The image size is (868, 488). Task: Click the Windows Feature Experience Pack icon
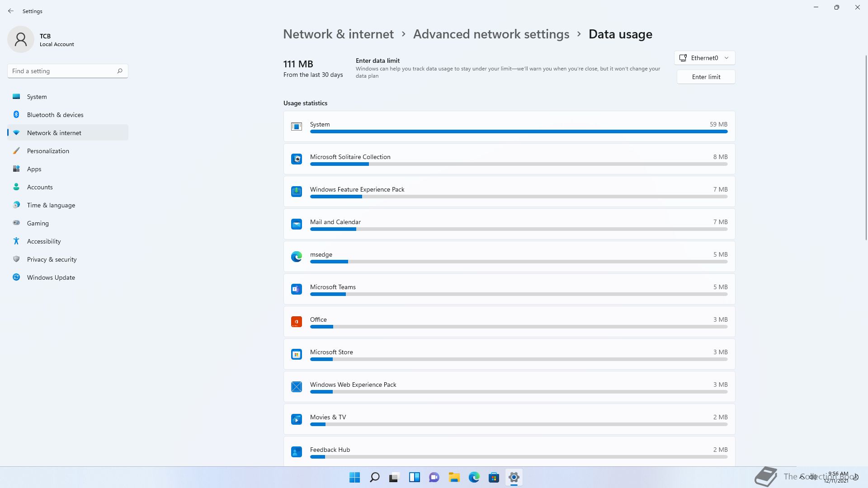[x=297, y=192]
